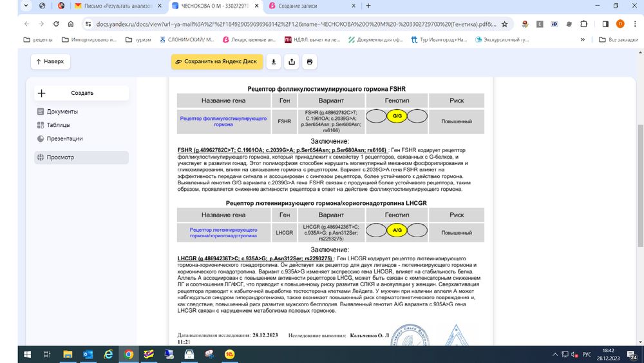This screenshot has width=644, height=363.
Task: Jump up with the Наверх button
Action: [x=50, y=62]
